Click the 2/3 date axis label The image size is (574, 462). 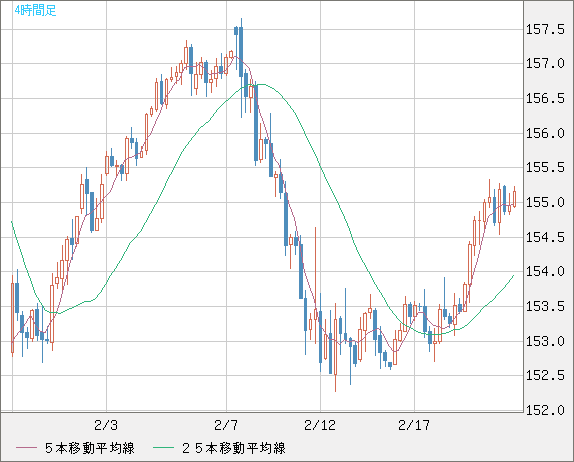click(106, 425)
